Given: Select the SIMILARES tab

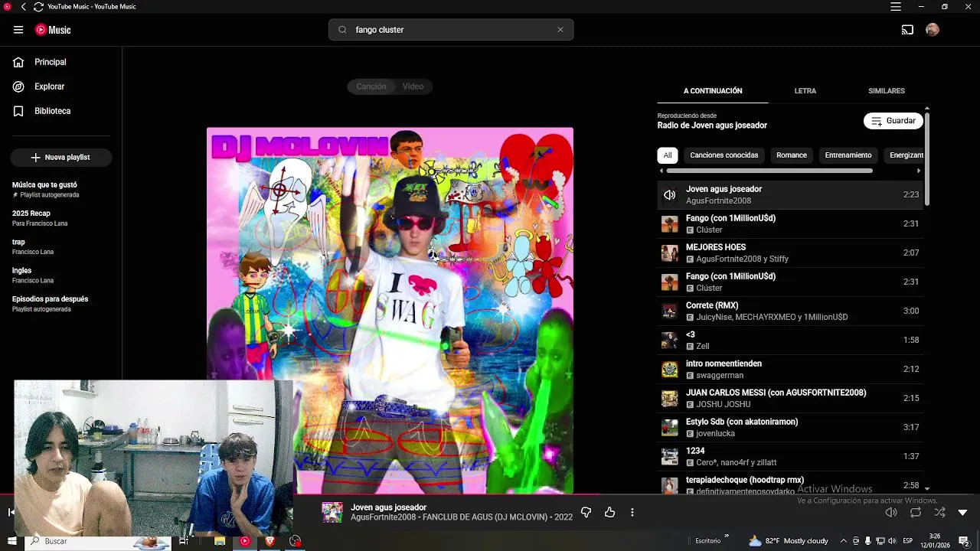Looking at the screenshot, I should pos(887,91).
